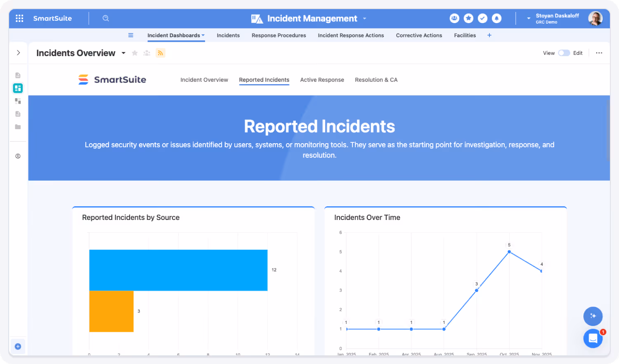Open the Stoyan Daskaloff account dropdown

tap(529, 19)
